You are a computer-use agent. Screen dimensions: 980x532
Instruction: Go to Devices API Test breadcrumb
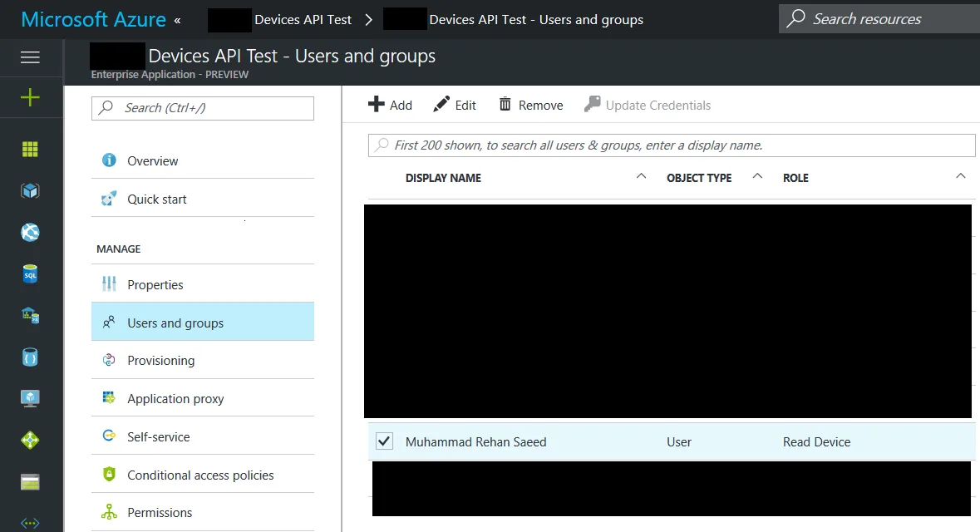tap(303, 20)
